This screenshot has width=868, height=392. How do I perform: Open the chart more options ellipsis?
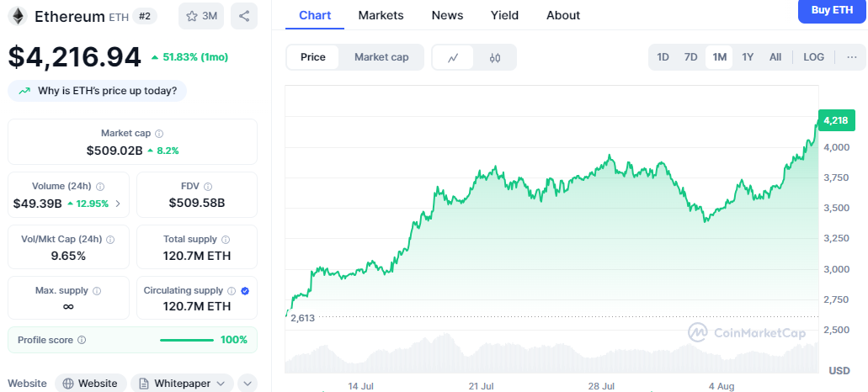point(852,57)
